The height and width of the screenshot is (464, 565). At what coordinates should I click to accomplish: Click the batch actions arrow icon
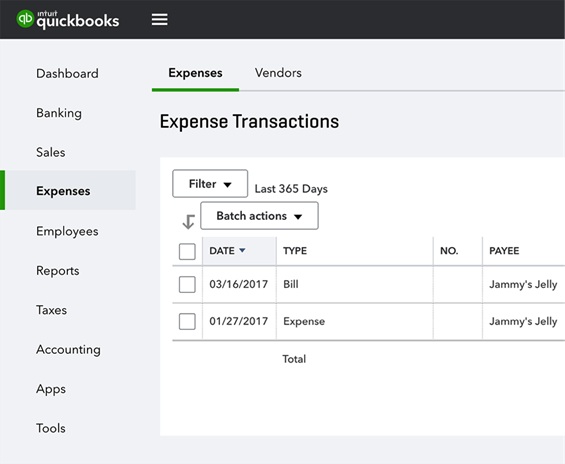[x=188, y=222]
